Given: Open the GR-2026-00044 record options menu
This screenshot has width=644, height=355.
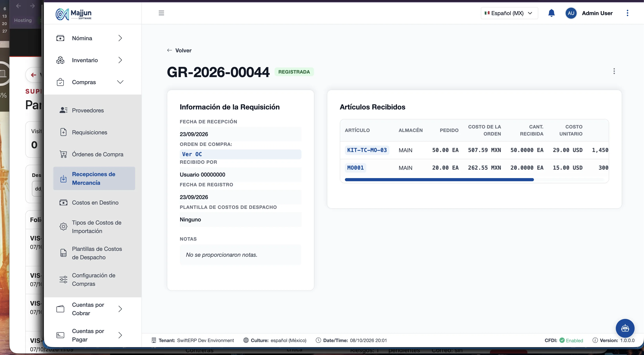Looking at the screenshot, I should (x=614, y=71).
